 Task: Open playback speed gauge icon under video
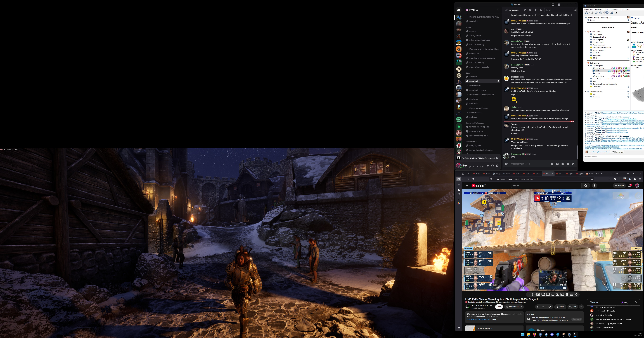[x=557, y=294]
